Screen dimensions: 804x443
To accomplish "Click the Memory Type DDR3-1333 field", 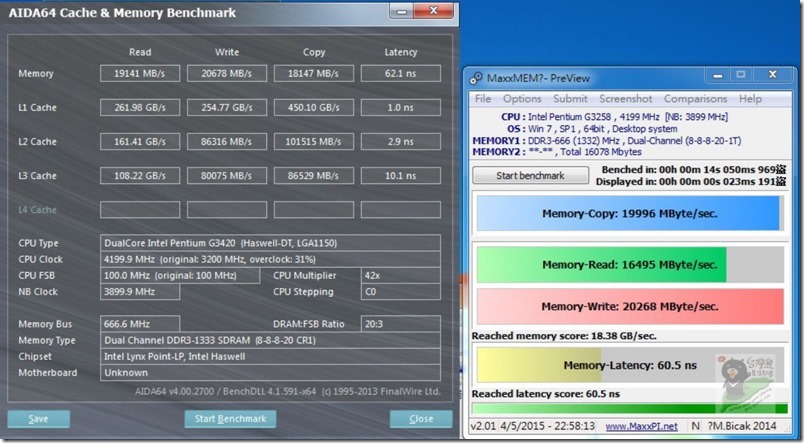I will click(270, 340).
